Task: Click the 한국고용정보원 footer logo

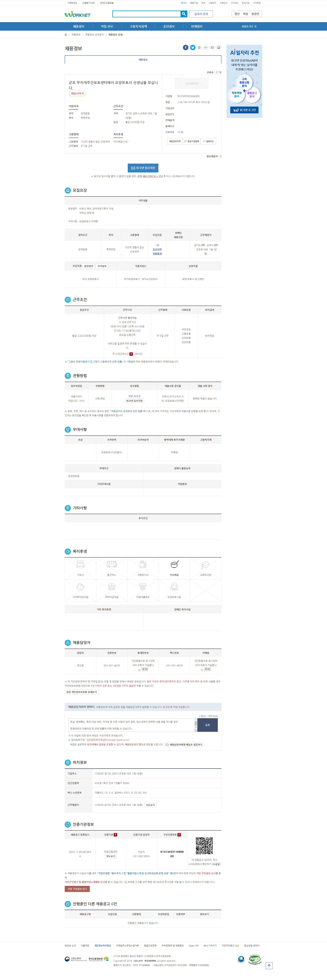Action: pyautogui.click(x=99, y=959)
